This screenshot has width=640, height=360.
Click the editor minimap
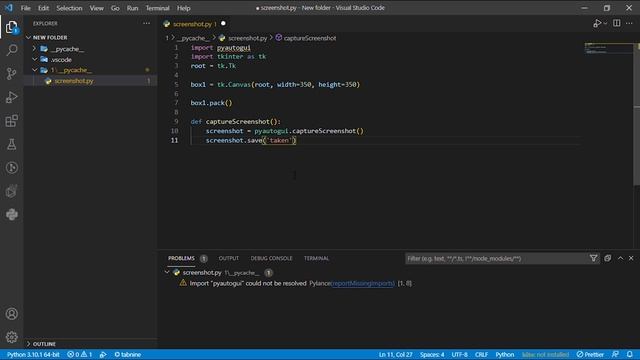[x=609, y=48]
